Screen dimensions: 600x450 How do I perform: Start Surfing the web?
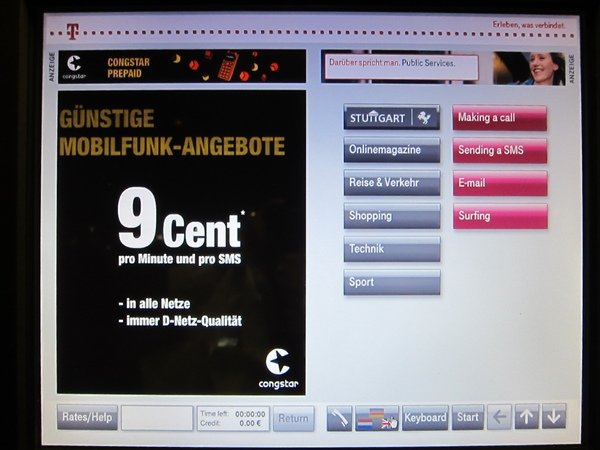[x=501, y=216]
